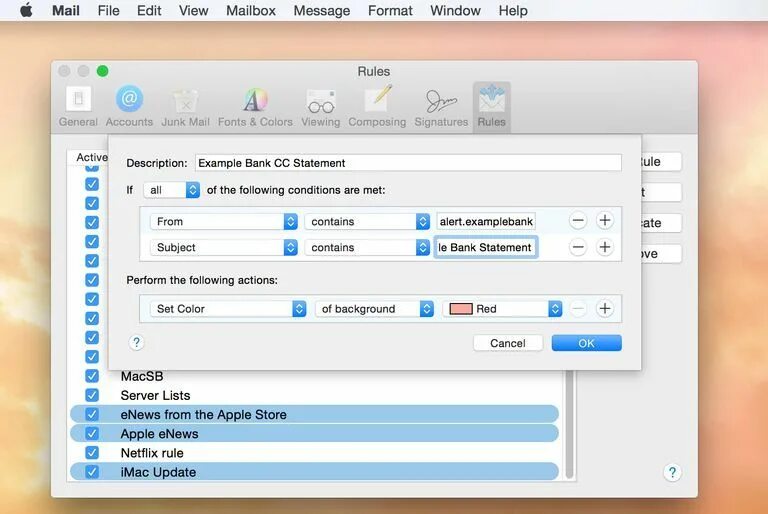
Task: Open the Window menu
Action: [456, 10]
